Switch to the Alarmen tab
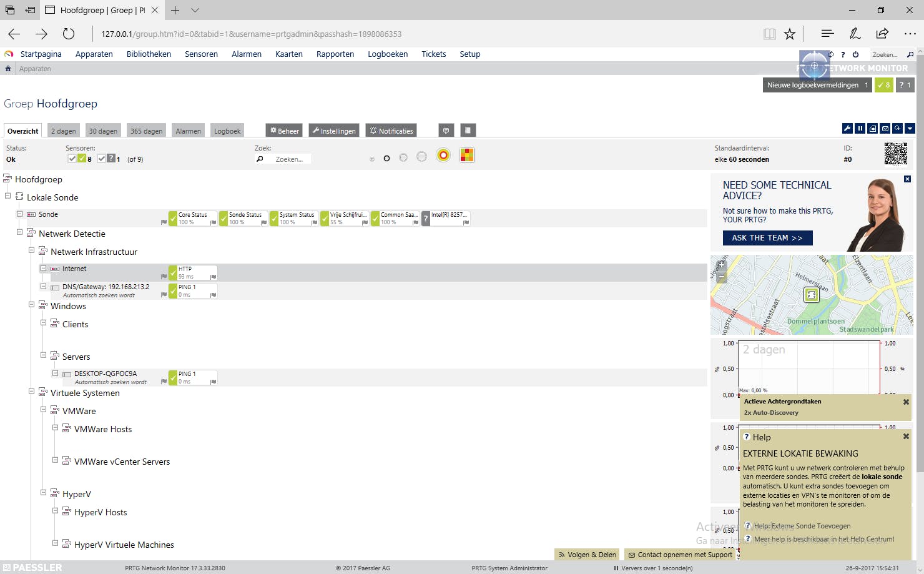This screenshot has height=574, width=924. [x=189, y=131]
